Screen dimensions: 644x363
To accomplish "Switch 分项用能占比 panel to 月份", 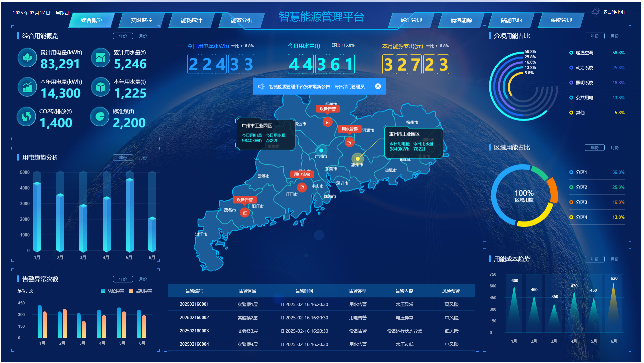I will [614, 36].
